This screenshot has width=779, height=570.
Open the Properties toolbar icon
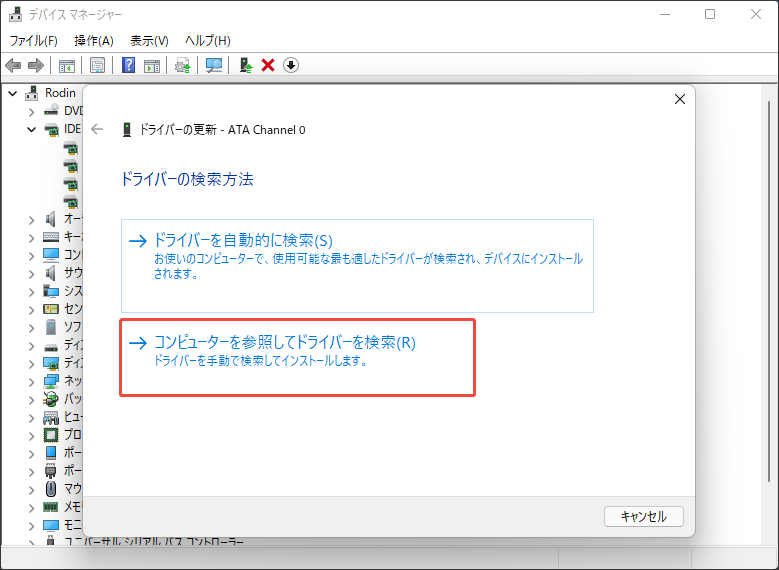pyautogui.click(x=97, y=65)
